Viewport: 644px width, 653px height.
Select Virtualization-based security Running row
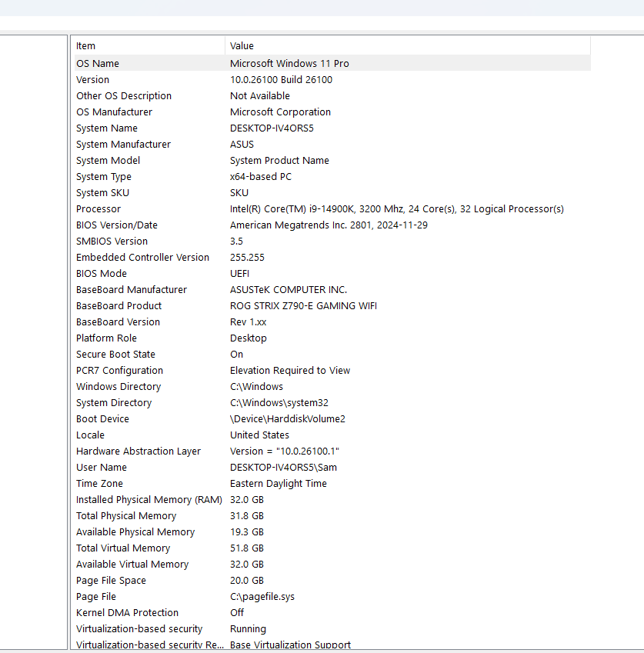pos(332,629)
